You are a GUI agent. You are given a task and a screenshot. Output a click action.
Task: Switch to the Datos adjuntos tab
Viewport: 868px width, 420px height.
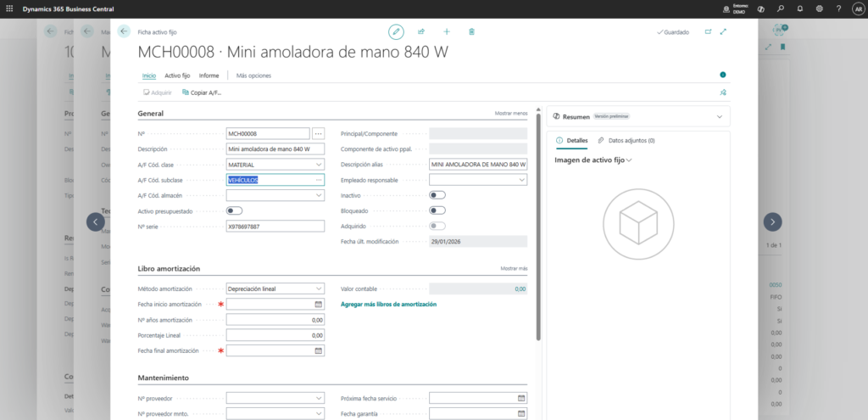click(626, 140)
